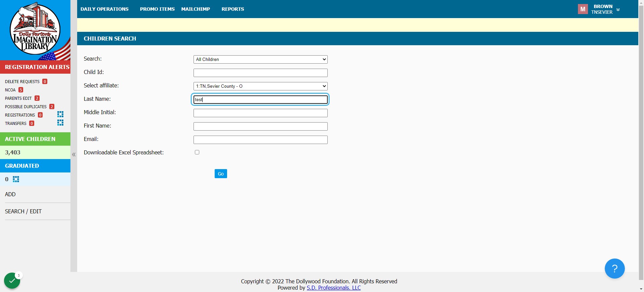Image resolution: width=644 pixels, height=292 pixels.
Task: Tick the Downloadable Excel Spreadsheet checkbox
Action: coord(197,152)
